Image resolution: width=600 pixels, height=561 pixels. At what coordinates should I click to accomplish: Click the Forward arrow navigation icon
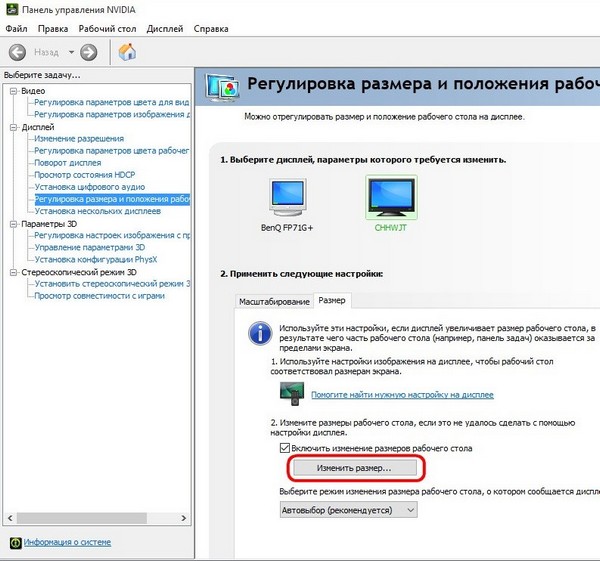click(89, 52)
